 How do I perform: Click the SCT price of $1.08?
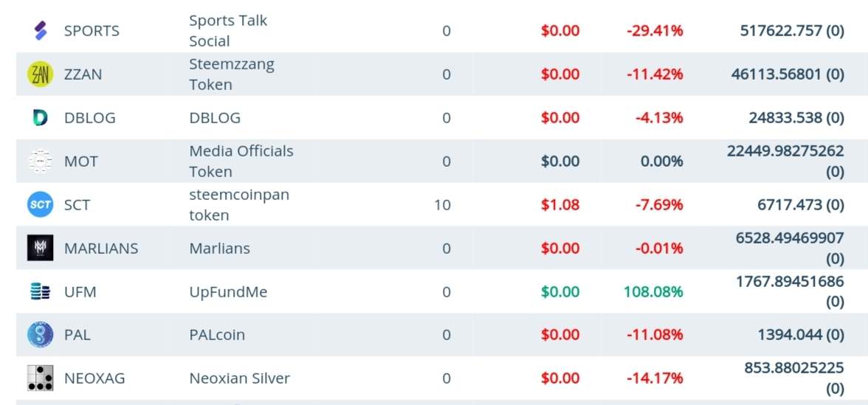(560, 205)
